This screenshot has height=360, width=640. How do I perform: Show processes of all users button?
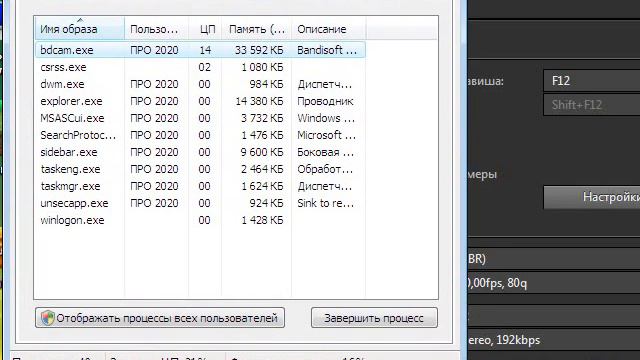(x=160, y=318)
